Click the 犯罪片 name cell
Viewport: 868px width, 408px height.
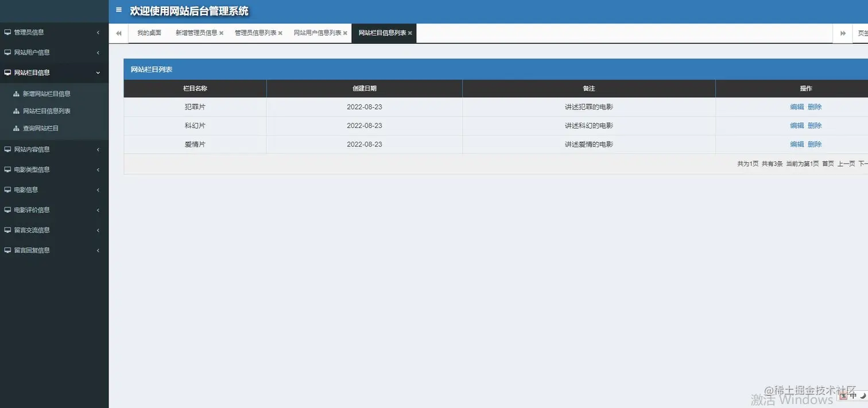coord(195,107)
